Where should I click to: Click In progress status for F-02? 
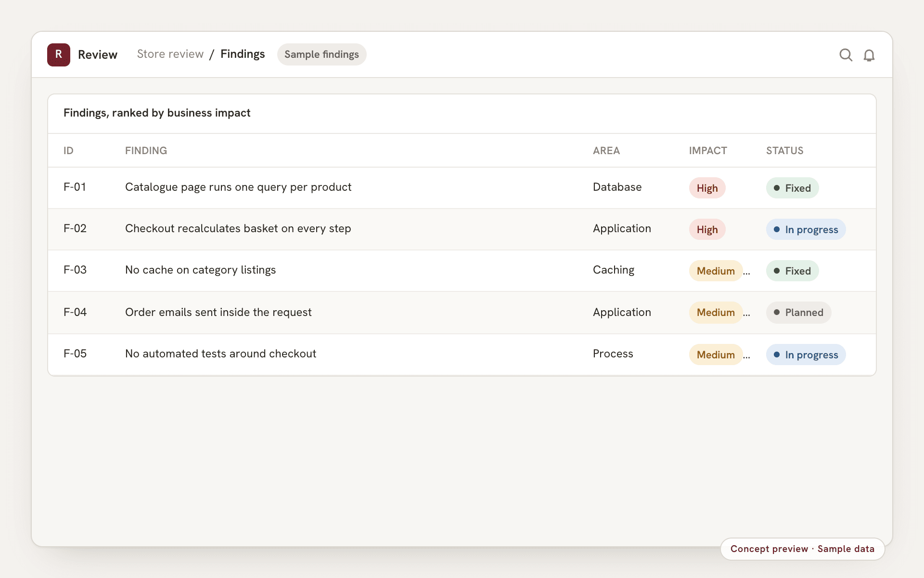(806, 229)
